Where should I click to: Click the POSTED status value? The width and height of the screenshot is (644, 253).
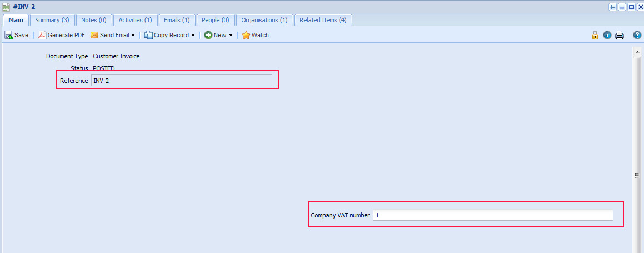coord(104,68)
